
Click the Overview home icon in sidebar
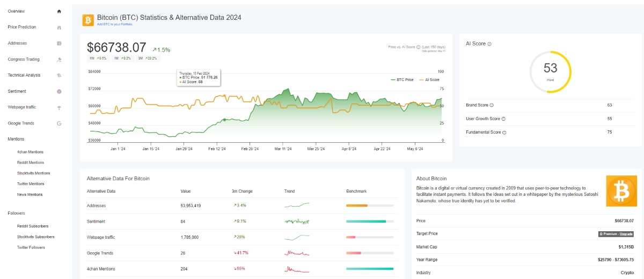click(x=59, y=11)
